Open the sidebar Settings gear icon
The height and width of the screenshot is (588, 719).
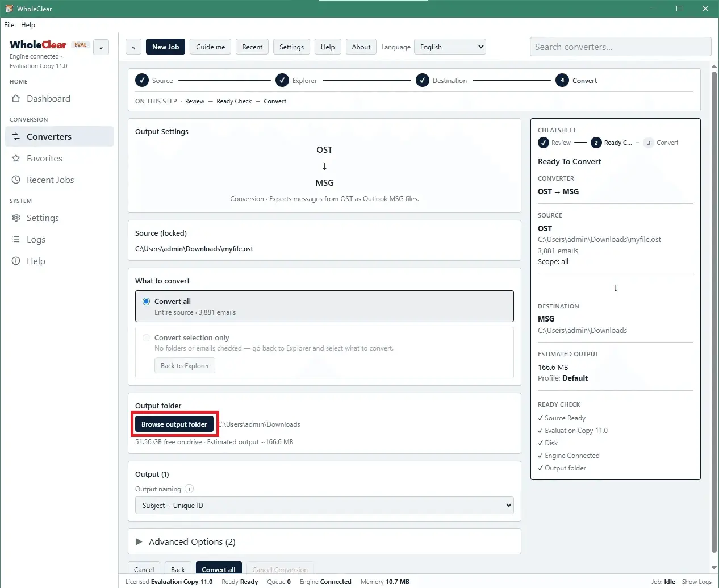coord(16,218)
